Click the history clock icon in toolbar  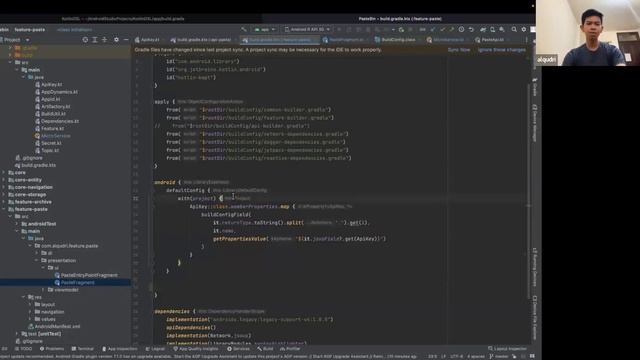click(x=461, y=29)
